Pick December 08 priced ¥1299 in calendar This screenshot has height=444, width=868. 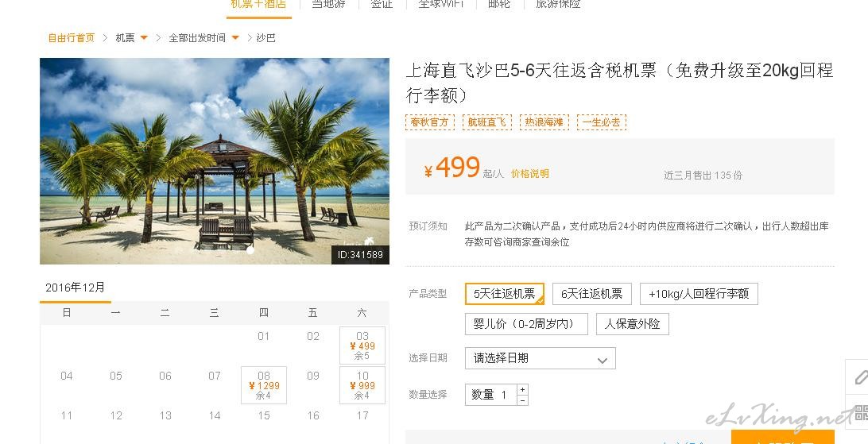[264, 385]
